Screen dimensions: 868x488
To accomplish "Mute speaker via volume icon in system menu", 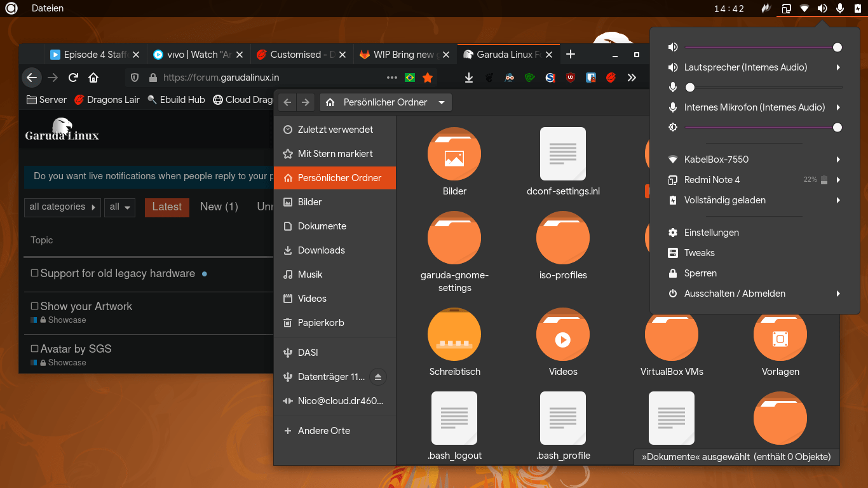I will (x=673, y=47).
